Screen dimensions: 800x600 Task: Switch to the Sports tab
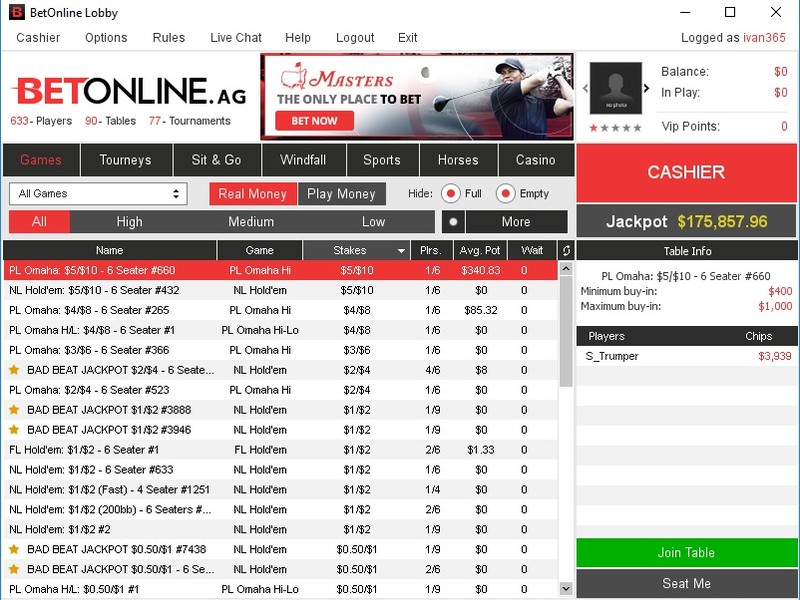tap(382, 160)
